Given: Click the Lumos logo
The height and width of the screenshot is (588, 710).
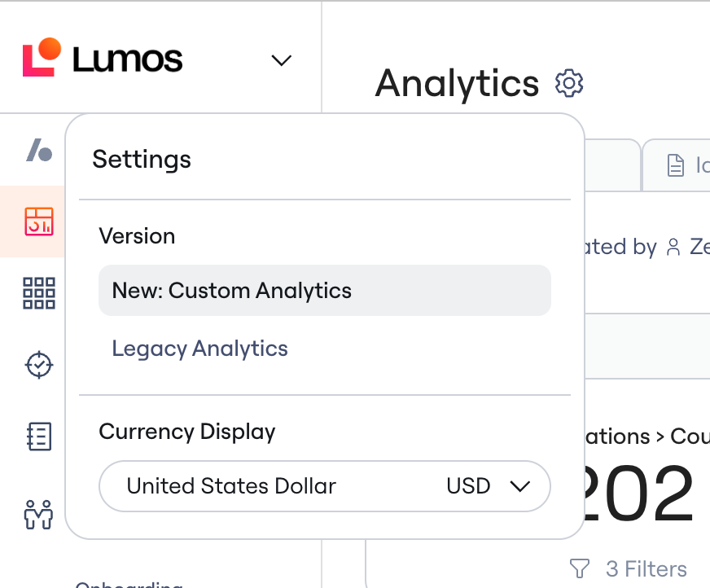Looking at the screenshot, I should (103, 58).
